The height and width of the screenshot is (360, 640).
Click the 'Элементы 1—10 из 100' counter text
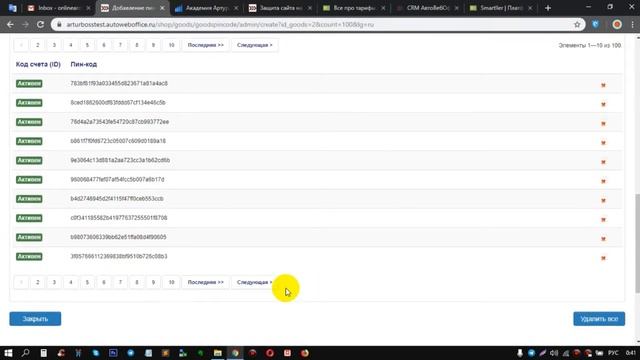589,45
